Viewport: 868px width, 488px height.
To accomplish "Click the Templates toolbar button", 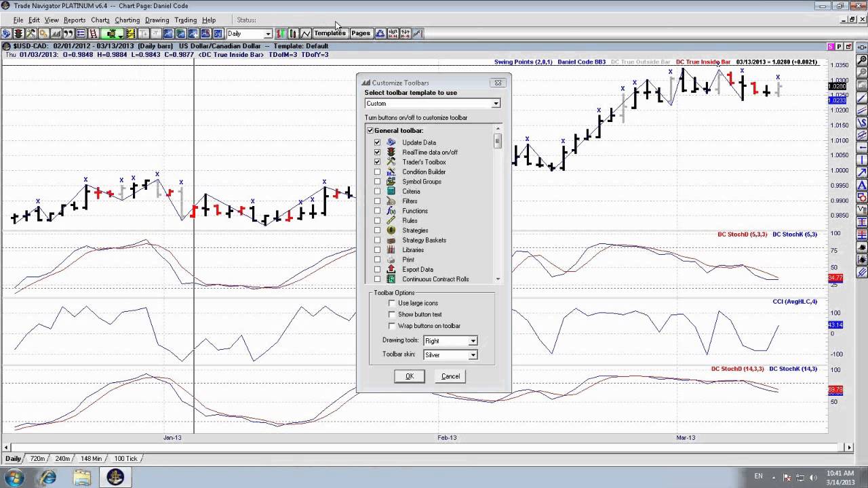I will [330, 33].
